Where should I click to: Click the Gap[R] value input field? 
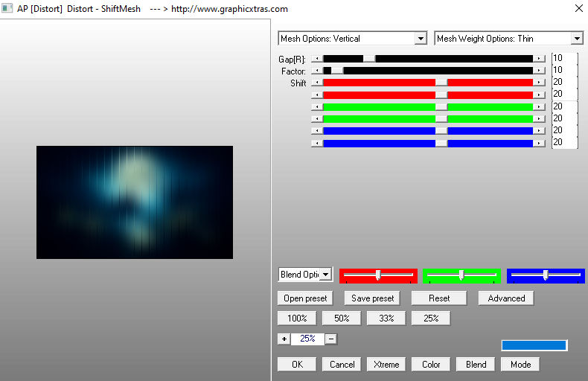563,58
